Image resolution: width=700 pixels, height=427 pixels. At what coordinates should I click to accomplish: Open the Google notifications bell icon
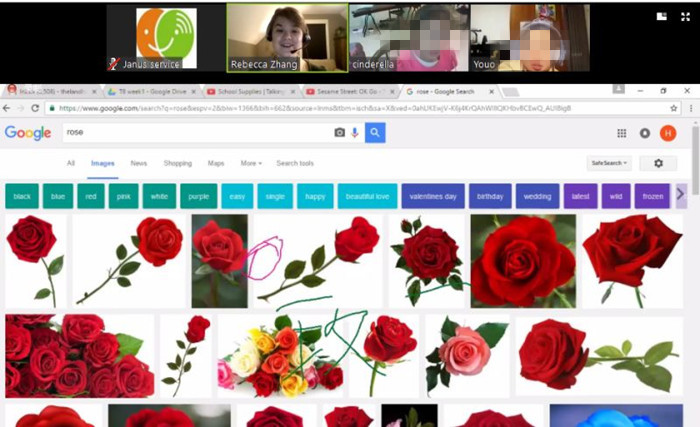(645, 133)
